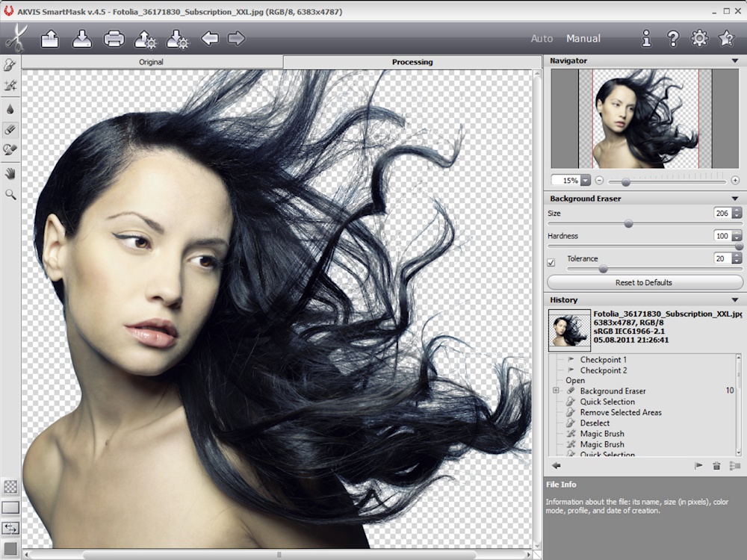Collapse the Navigator panel
This screenshot has width=747, height=560.
coord(735,60)
